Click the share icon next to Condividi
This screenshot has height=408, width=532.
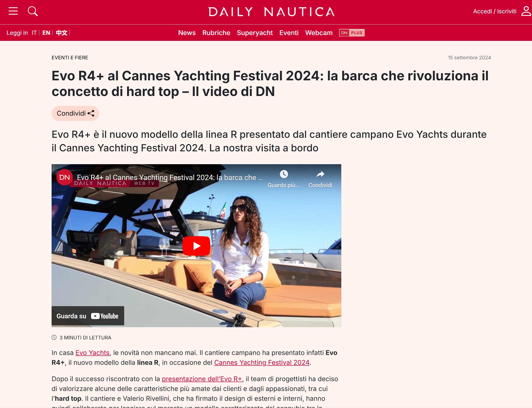(91, 114)
